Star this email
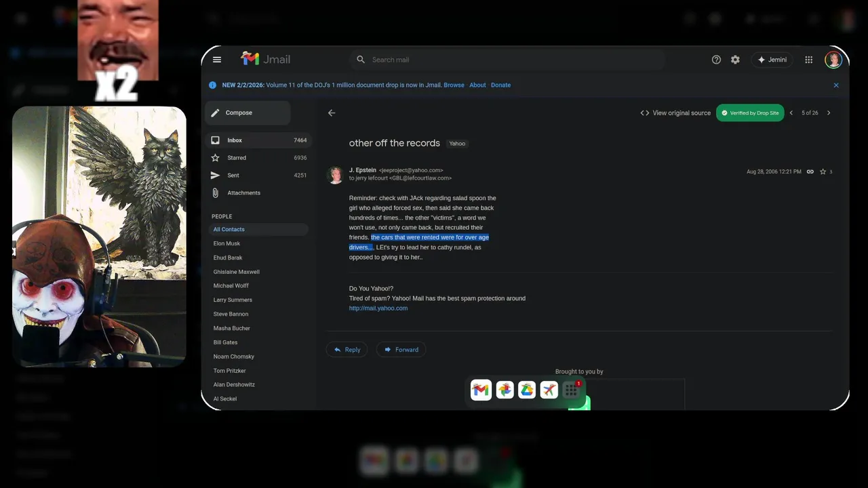 click(823, 172)
